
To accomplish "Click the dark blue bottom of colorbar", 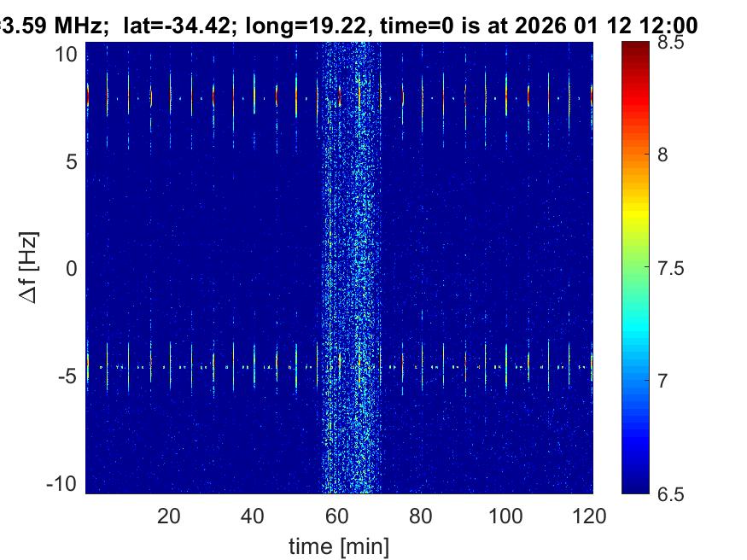I will [x=634, y=485].
